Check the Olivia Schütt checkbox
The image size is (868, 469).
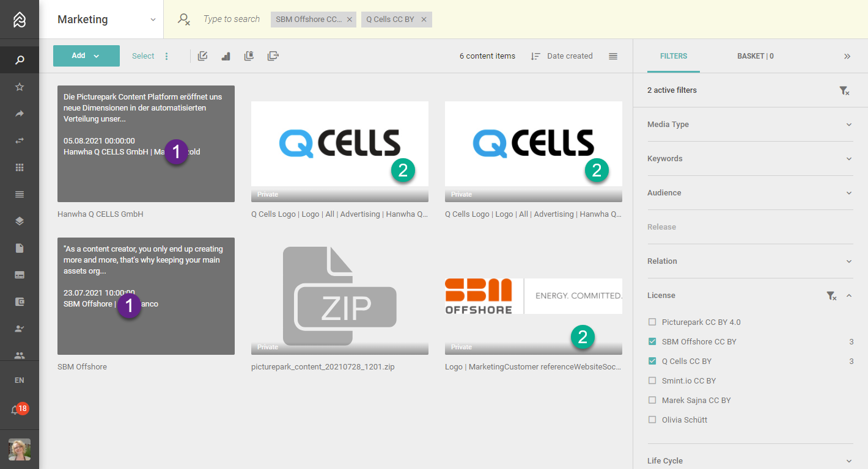[x=652, y=420]
